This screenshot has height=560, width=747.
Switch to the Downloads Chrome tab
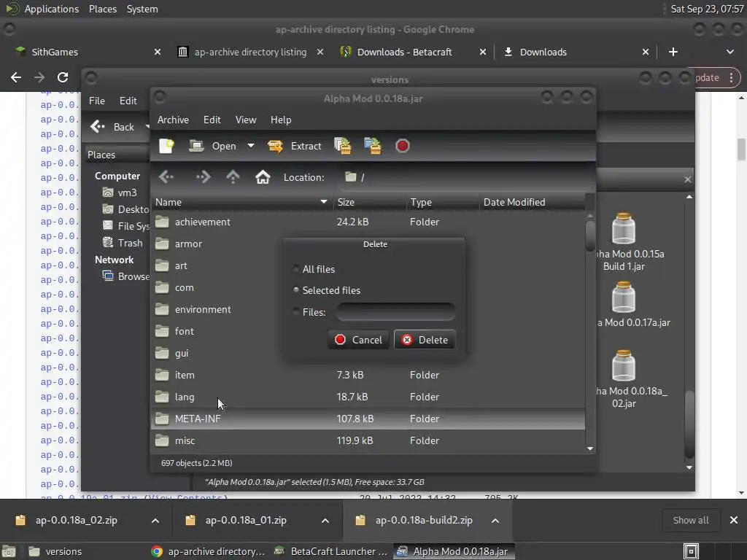point(543,52)
